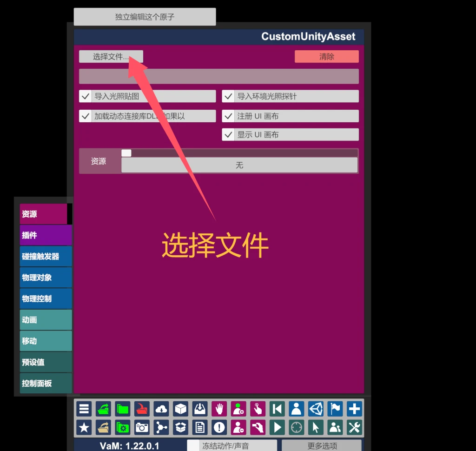Select the 控制面板 tab
This screenshot has height=451, width=476.
click(44, 383)
